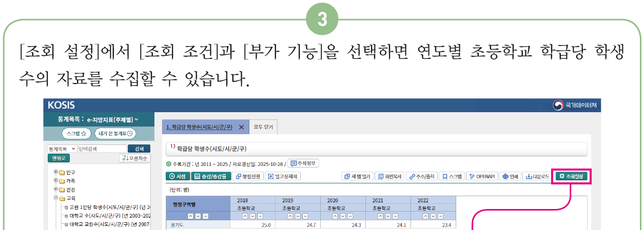Image resolution: width=644 pixels, height=230 pixels.
Task: Reset sort under 행정구역별 header
Action: tap(205, 216)
